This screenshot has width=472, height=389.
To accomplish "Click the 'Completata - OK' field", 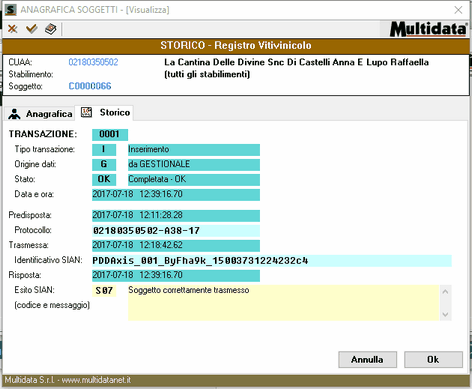I will click(194, 180).
